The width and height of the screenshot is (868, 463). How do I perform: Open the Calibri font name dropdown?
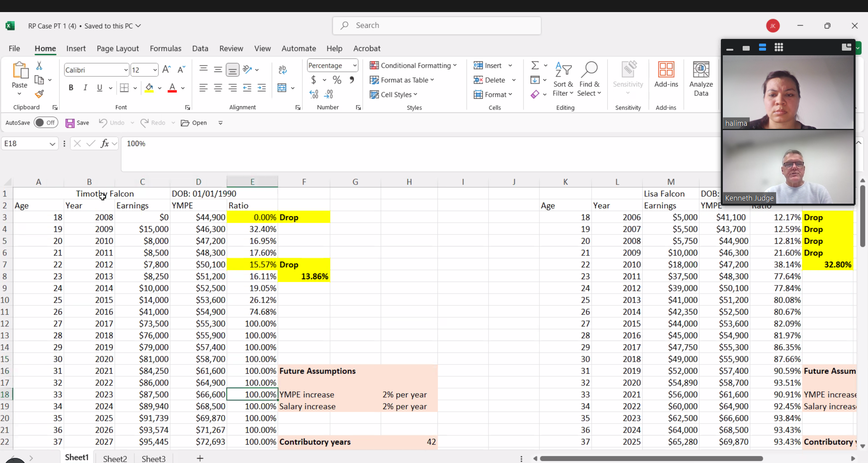(x=126, y=70)
